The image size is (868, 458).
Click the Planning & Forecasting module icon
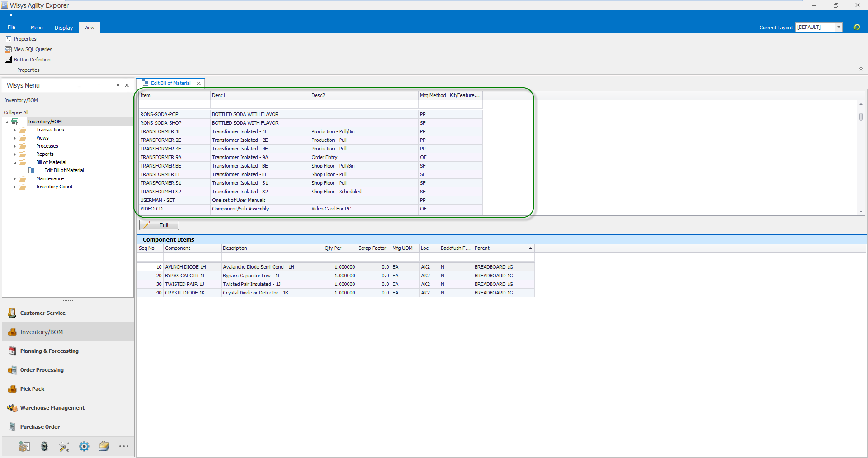[x=12, y=351]
